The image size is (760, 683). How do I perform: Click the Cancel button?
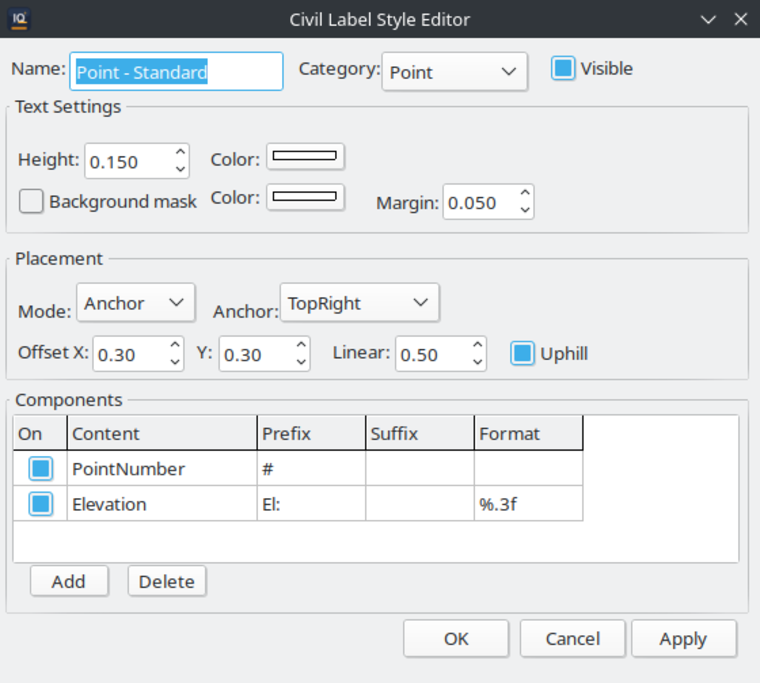click(572, 638)
